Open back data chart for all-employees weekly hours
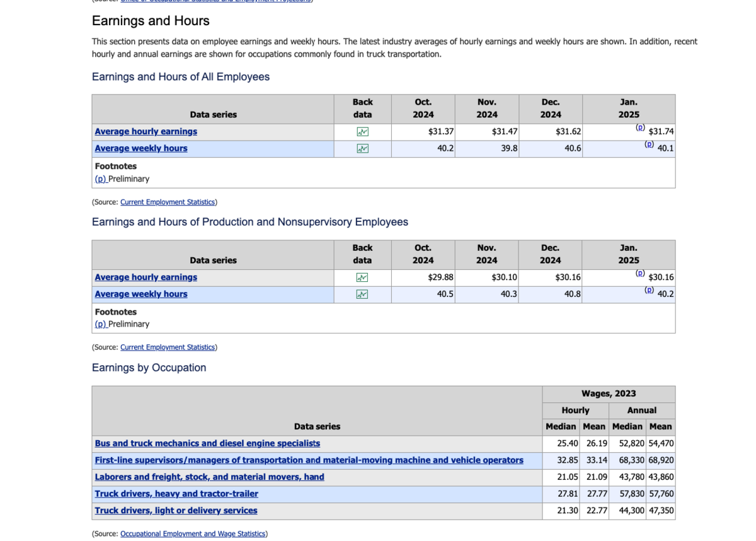 click(x=362, y=149)
